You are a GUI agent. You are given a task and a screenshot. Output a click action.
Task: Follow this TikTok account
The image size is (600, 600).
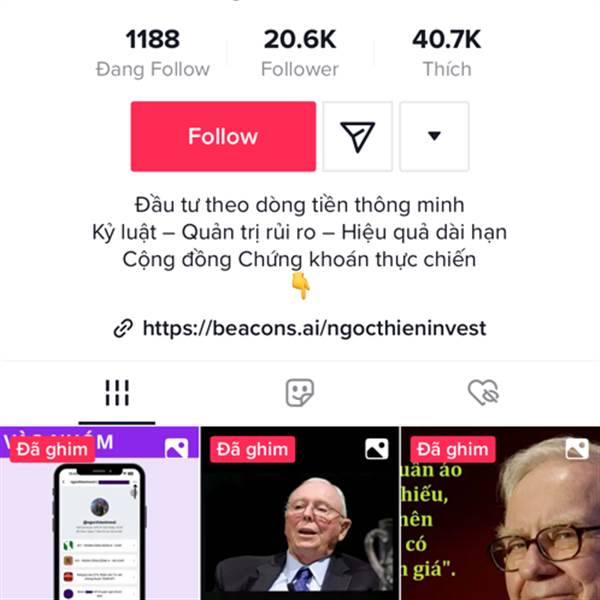pos(223,137)
